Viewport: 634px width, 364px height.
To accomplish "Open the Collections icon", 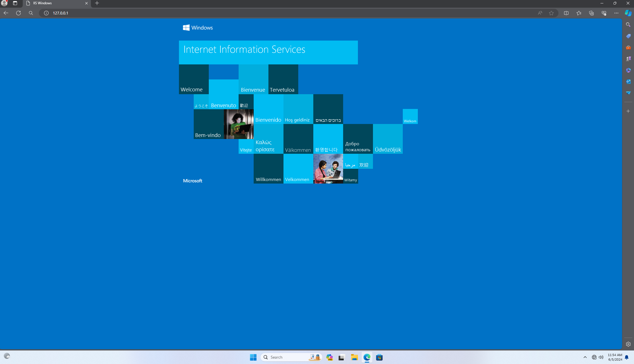I will [x=591, y=13].
